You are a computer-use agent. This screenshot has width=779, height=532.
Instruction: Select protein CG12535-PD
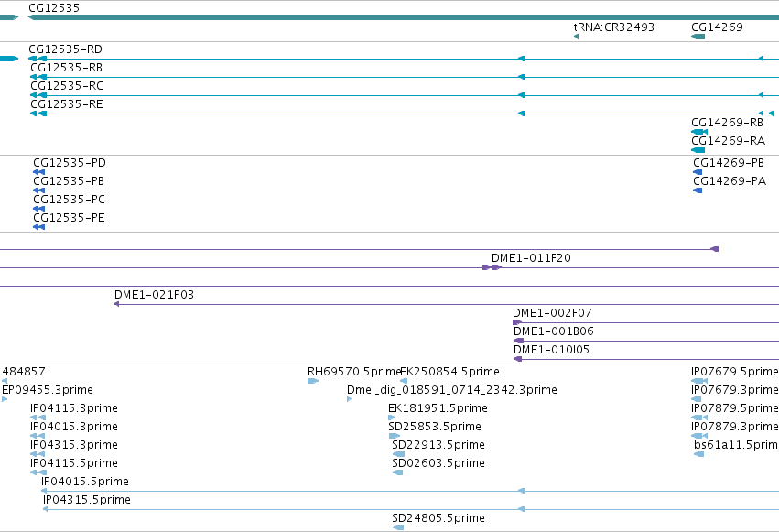[70, 163]
